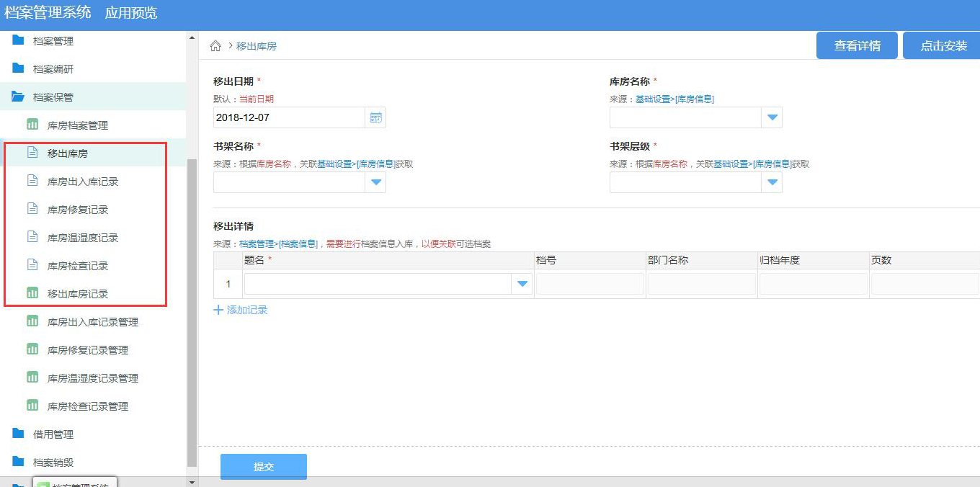
Task: Click 应用预览 in the top bar
Action: (129, 13)
